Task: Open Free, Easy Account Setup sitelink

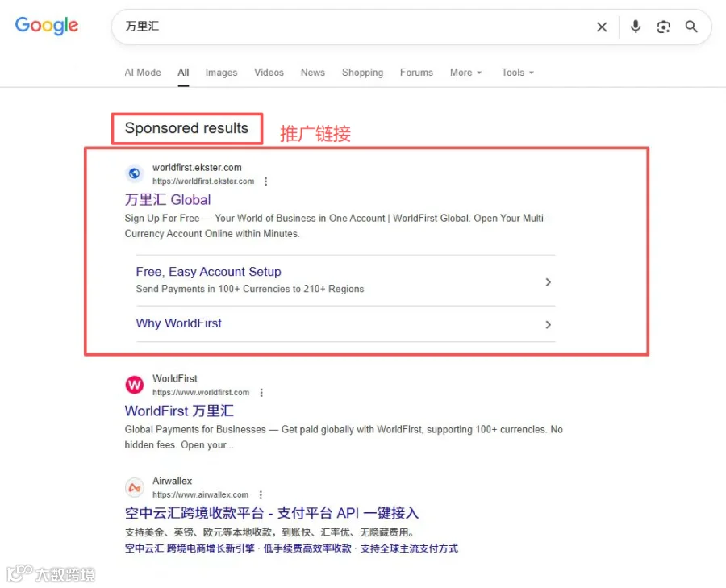Action: tap(208, 272)
